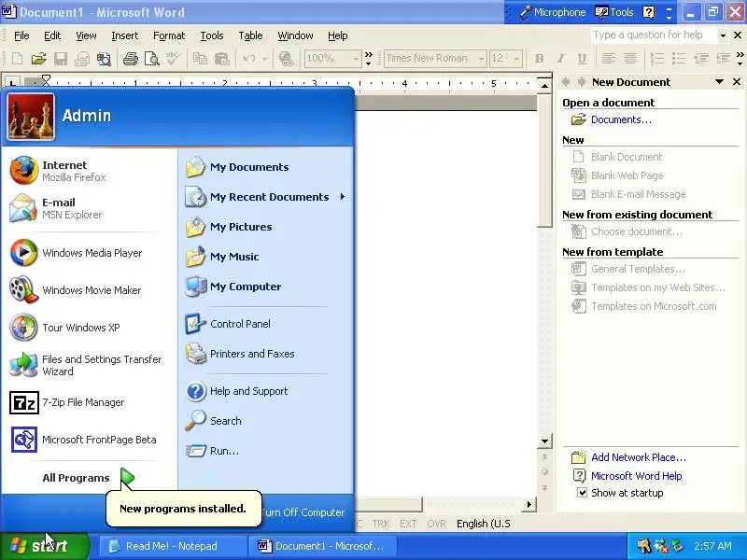This screenshot has height=560, width=747.
Task: Expand My Recent Documents submenu
Action: pyautogui.click(x=342, y=197)
